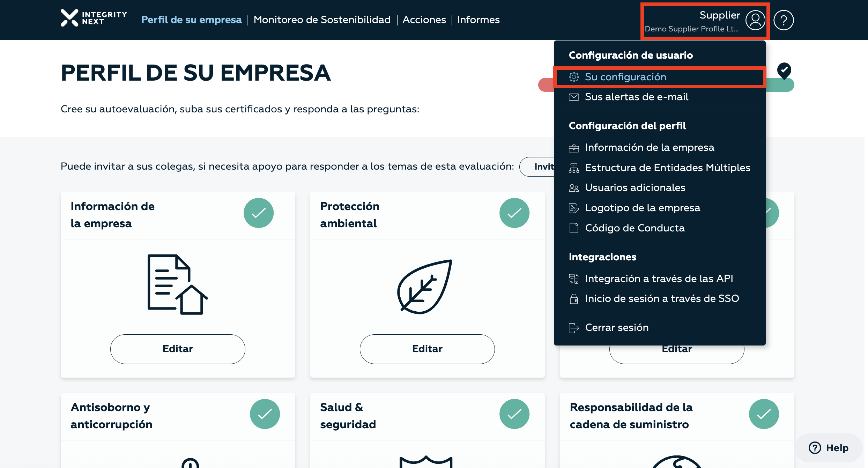This screenshot has width=868, height=468.
Task: Open Monitoreo de Sostenibilidad tab
Action: point(322,20)
